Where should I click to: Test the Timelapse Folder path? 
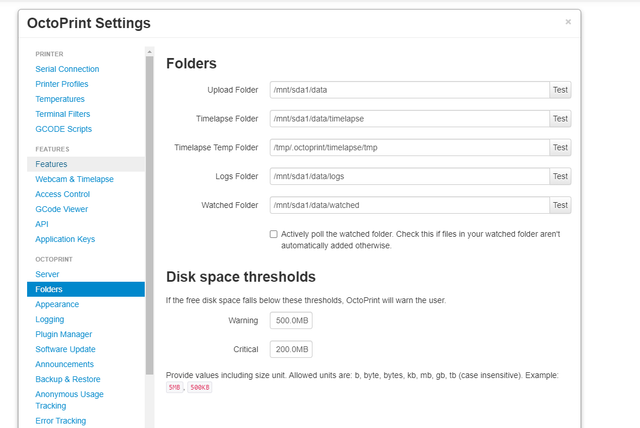point(560,119)
